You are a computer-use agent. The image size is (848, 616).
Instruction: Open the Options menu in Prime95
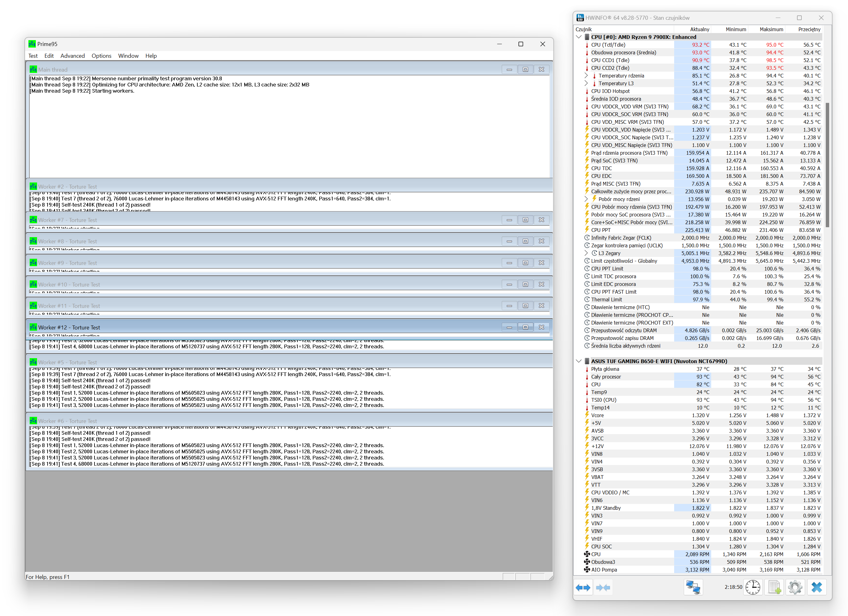tap(101, 56)
